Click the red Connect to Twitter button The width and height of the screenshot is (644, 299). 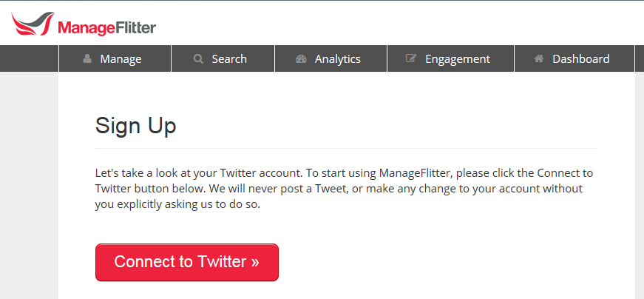[187, 263]
